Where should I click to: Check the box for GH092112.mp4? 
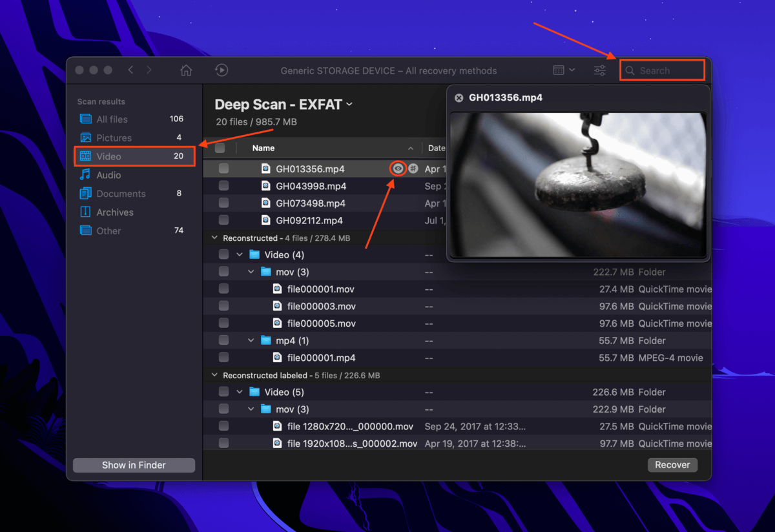tap(223, 220)
